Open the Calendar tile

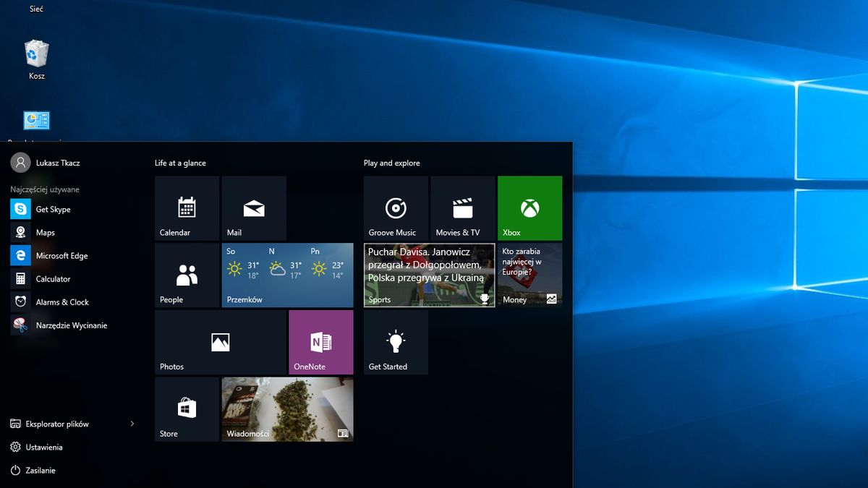tap(187, 208)
